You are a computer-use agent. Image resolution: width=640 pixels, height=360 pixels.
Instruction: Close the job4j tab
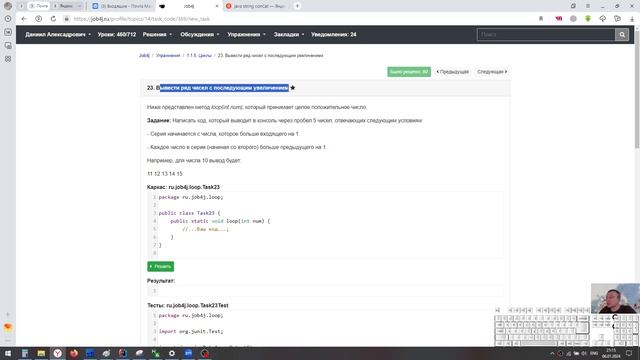click(x=216, y=6)
